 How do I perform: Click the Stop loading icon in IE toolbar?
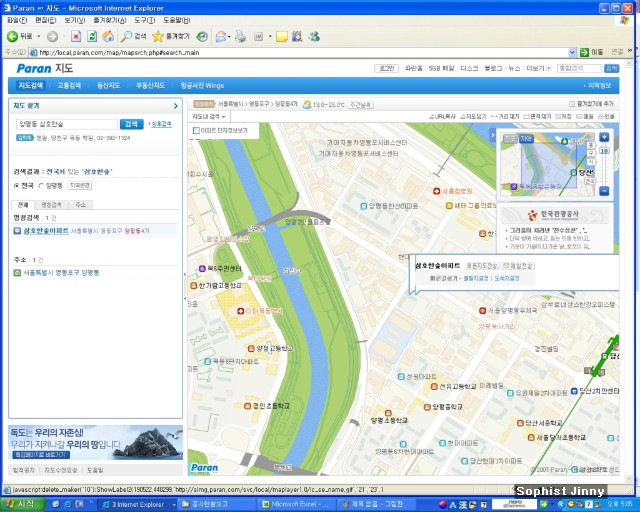click(x=76, y=37)
